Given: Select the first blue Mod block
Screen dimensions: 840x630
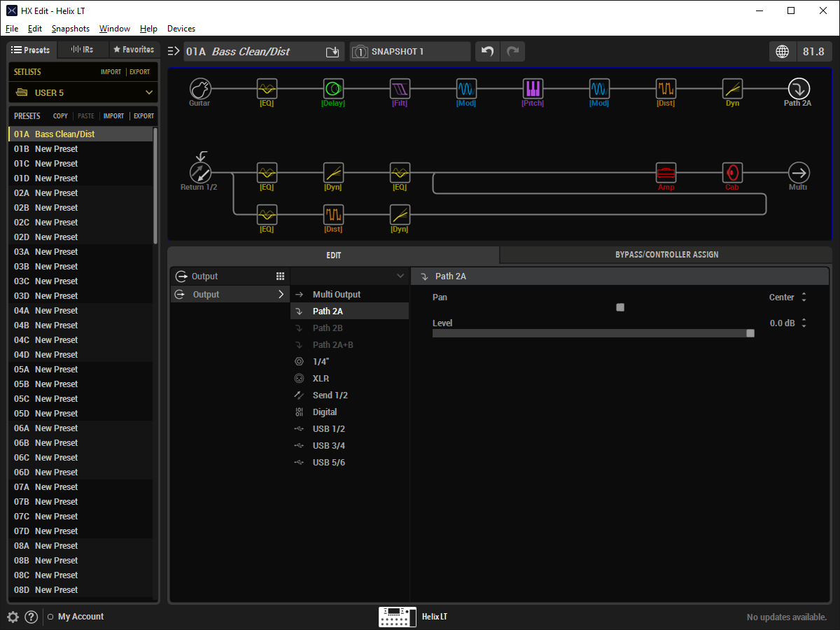Looking at the screenshot, I should (x=466, y=88).
